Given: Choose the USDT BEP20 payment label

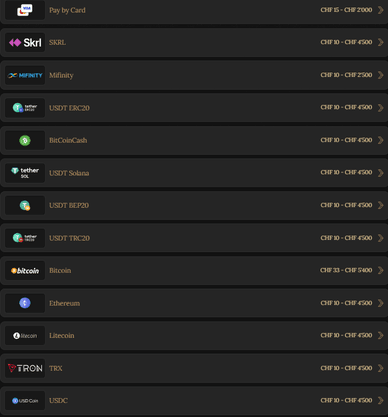Looking at the screenshot, I should tap(69, 205).
